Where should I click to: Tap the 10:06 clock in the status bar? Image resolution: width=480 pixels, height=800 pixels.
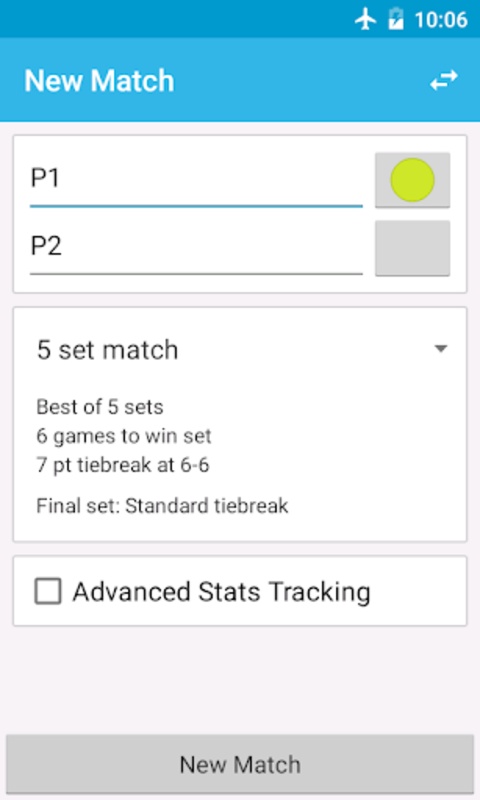point(441,20)
